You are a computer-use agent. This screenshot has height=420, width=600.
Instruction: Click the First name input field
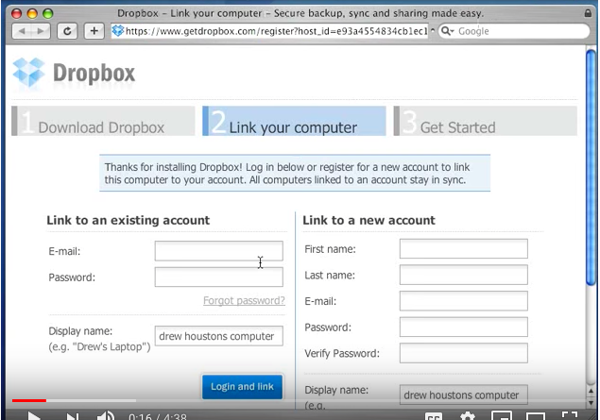pyautogui.click(x=463, y=249)
